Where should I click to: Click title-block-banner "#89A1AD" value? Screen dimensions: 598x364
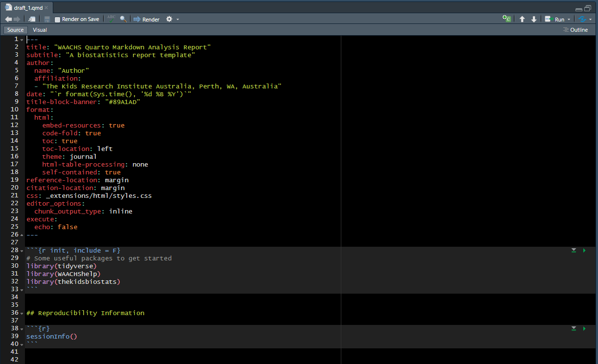(123, 102)
